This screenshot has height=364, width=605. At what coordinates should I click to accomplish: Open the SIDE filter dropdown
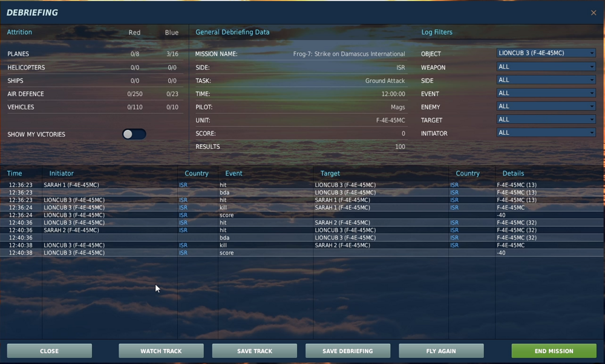[546, 80]
